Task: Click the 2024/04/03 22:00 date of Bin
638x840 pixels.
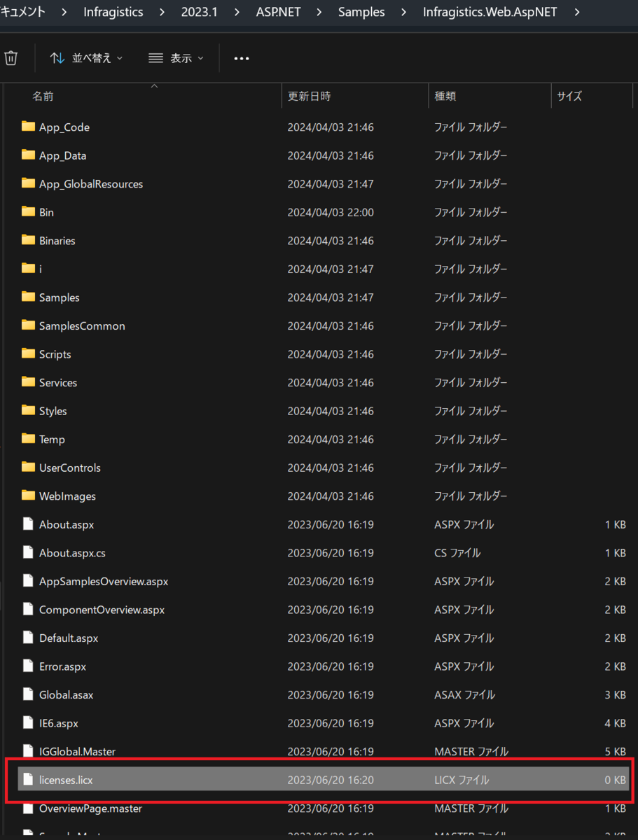Action: pos(331,212)
